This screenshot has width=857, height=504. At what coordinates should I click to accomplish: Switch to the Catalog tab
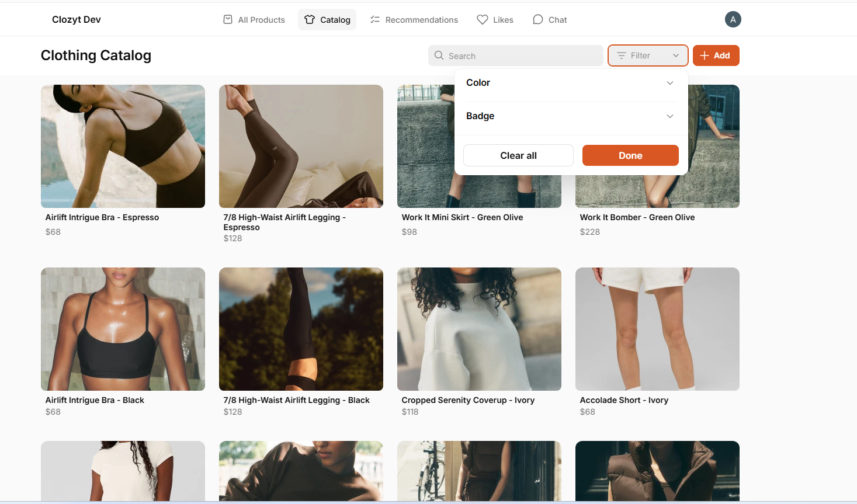pos(327,19)
